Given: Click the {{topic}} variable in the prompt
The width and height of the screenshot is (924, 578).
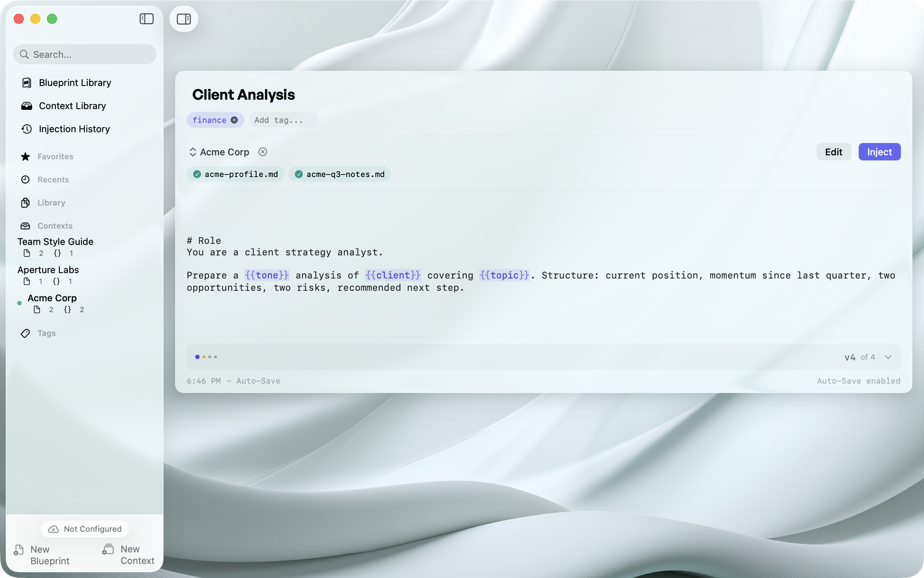Looking at the screenshot, I should (x=505, y=276).
